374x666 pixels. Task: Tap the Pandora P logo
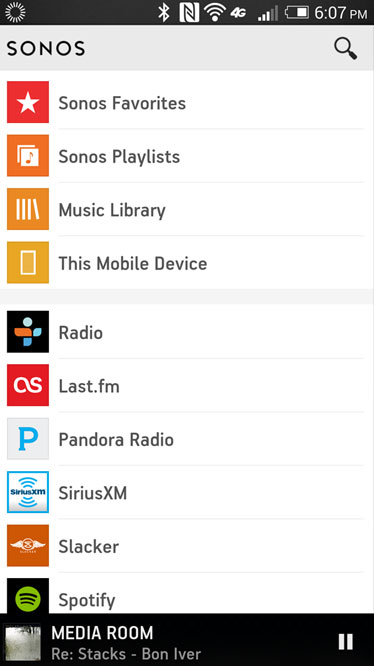28,439
